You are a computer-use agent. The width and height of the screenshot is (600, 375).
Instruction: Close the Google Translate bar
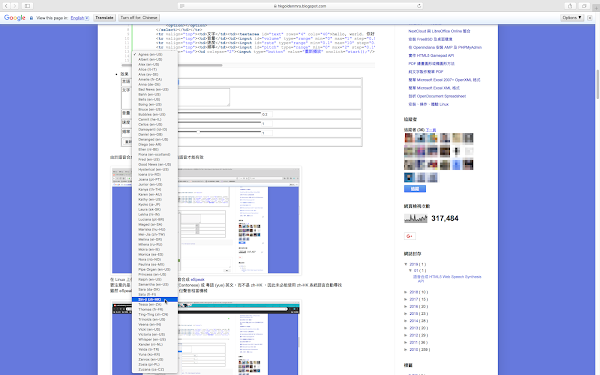pos(590,18)
